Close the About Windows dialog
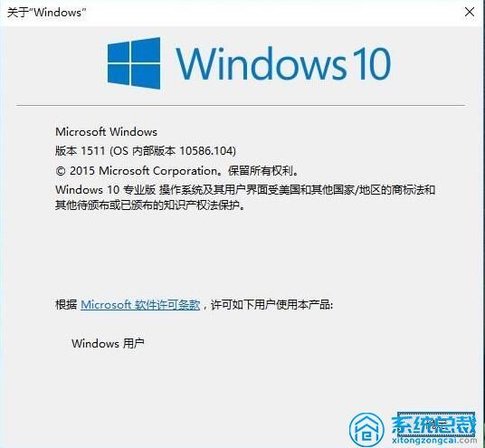The height and width of the screenshot is (448, 485). (470, 12)
